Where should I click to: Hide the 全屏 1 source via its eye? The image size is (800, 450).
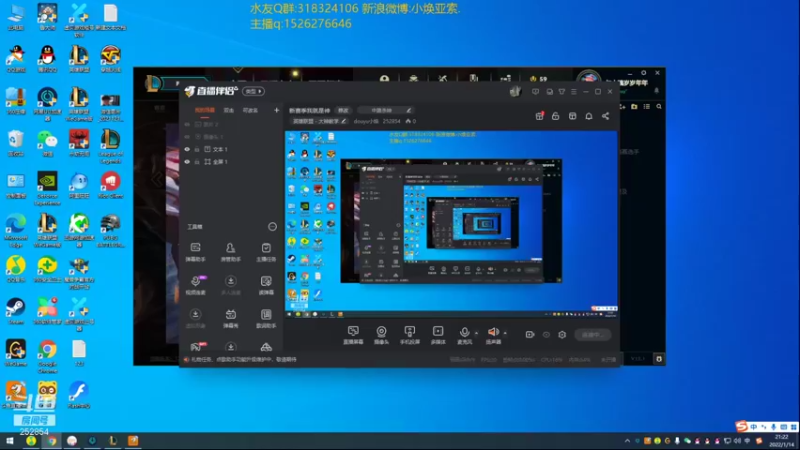pyautogui.click(x=187, y=162)
